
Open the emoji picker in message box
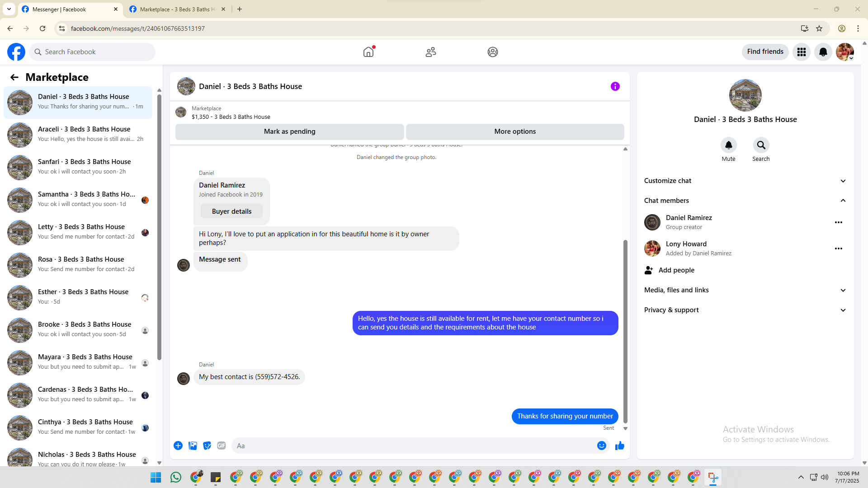pos(602,446)
